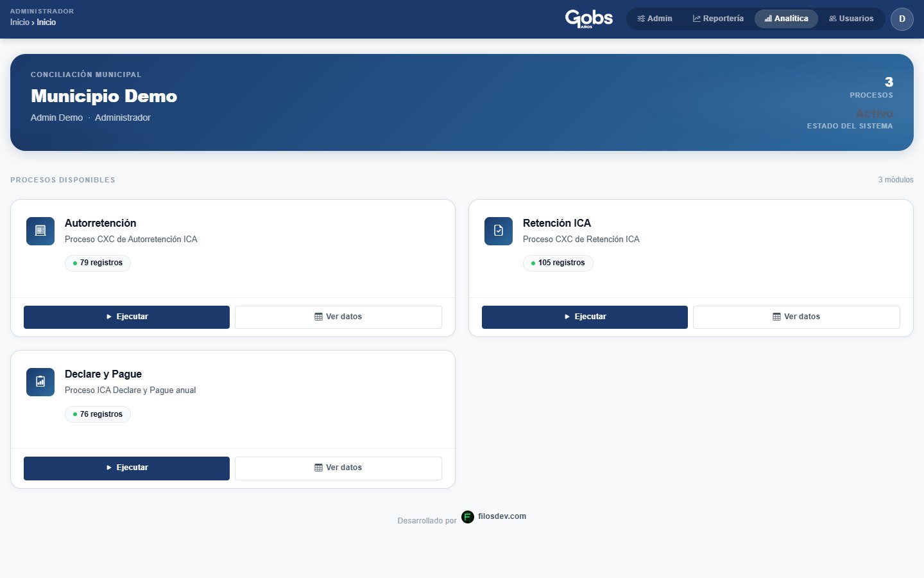Click the Municipio Demo heading
The image size is (924, 578).
104,96
